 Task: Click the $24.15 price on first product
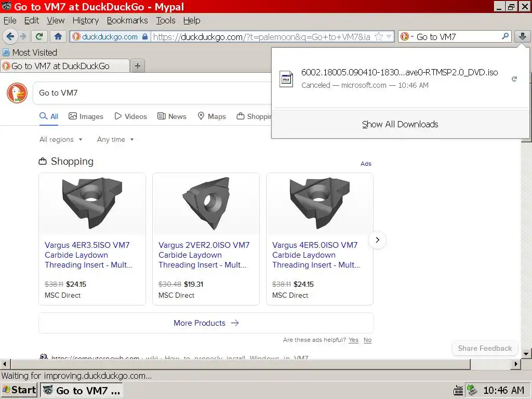[x=76, y=284]
